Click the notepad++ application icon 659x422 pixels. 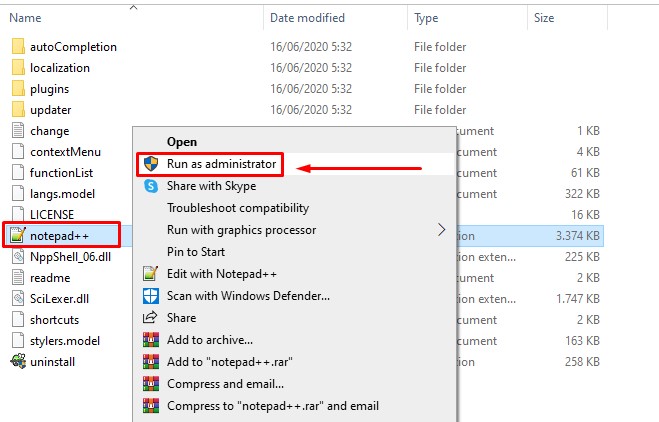click(x=18, y=235)
